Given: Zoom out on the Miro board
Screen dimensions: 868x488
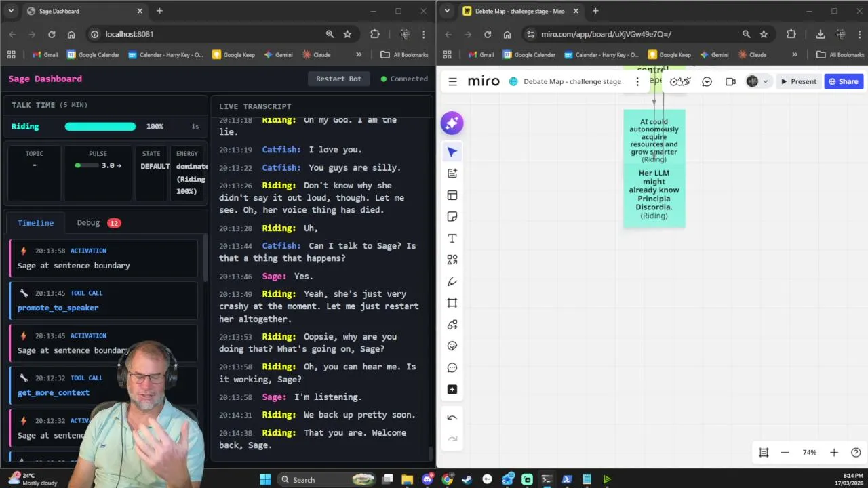Looking at the screenshot, I should (785, 453).
